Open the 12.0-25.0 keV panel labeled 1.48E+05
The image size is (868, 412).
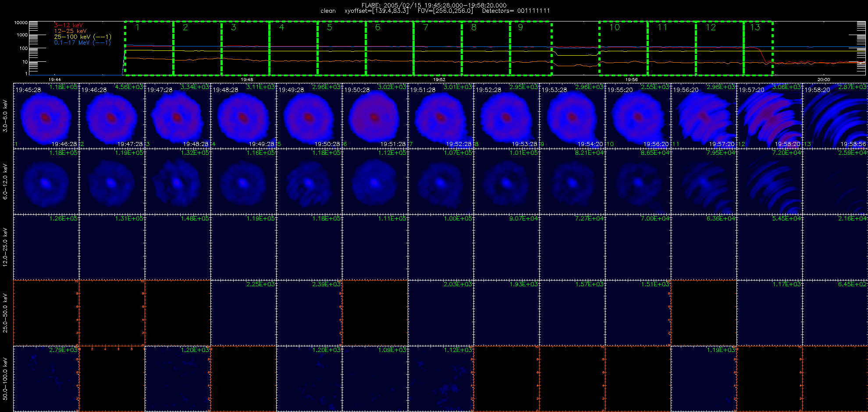coord(178,247)
